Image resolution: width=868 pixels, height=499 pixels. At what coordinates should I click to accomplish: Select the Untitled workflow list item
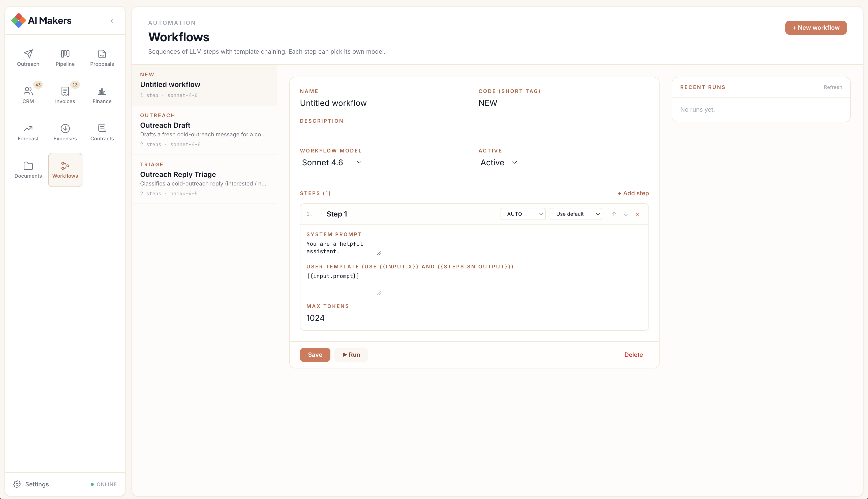[x=205, y=85]
